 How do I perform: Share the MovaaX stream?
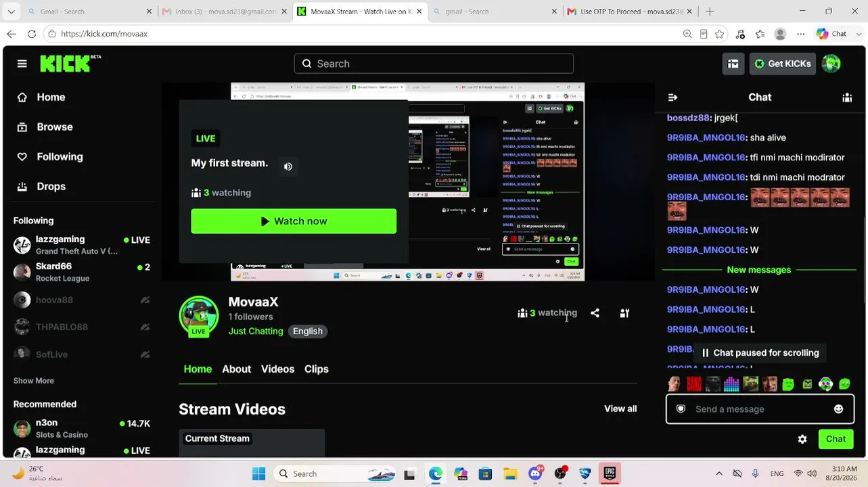595,313
